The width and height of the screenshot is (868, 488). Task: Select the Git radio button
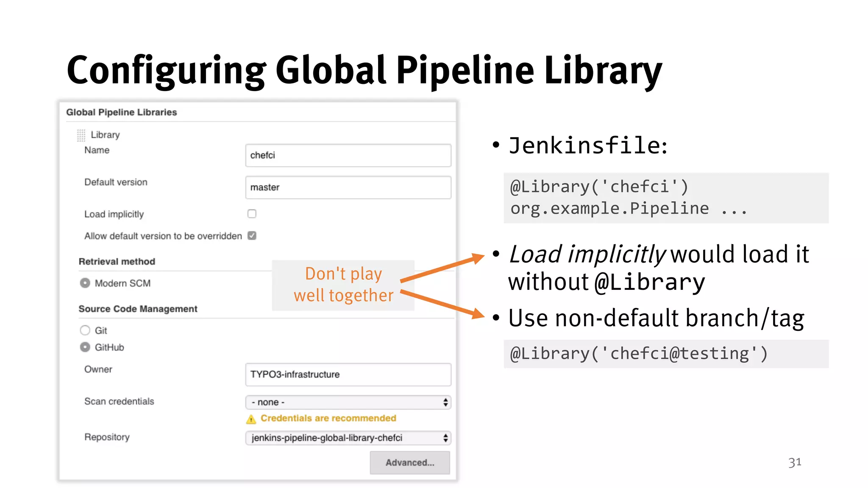tap(85, 330)
